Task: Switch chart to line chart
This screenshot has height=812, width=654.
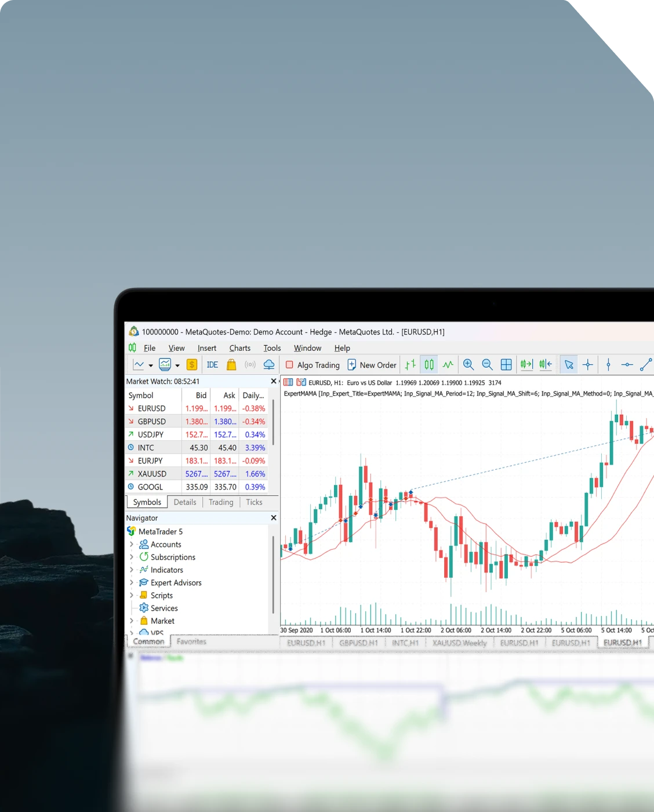Action: (448, 365)
